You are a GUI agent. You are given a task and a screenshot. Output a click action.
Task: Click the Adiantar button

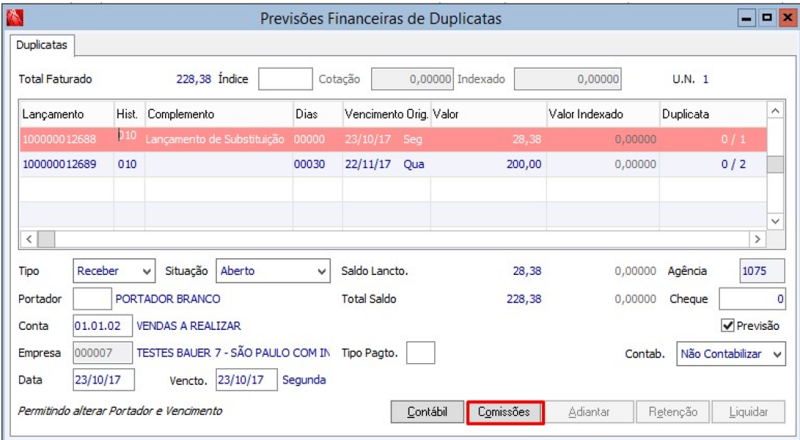tap(589, 412)
